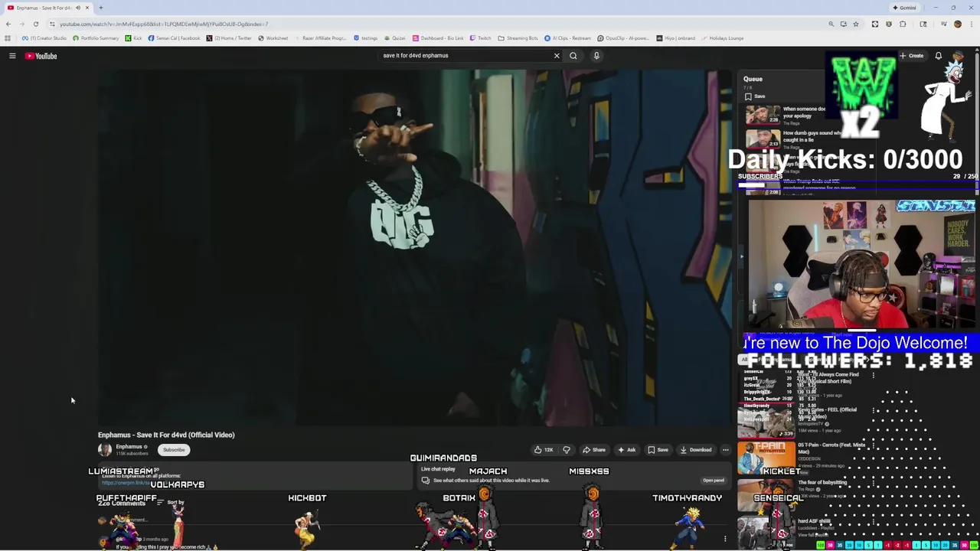Open the Worksheet bookmark
Screen dimensions: 980x551
pos(273,38)
